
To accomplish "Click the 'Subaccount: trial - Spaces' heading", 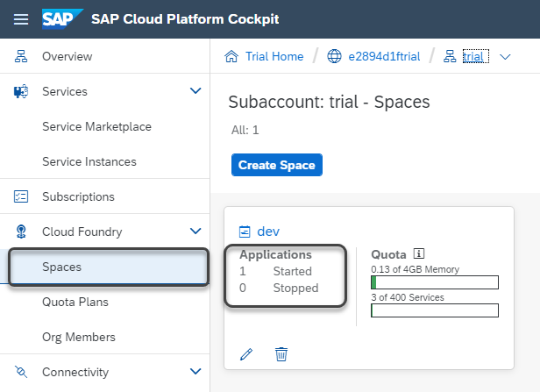I will pos(329,102).
